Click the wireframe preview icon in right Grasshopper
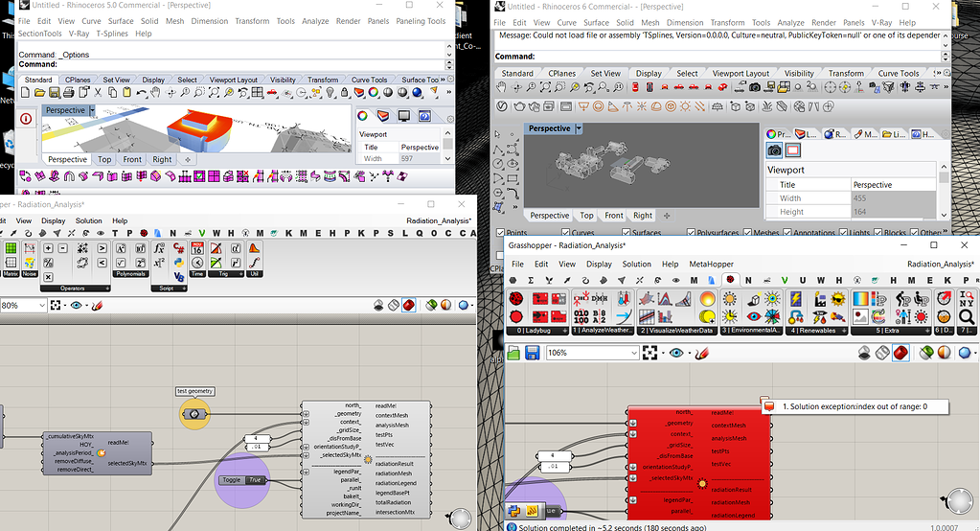 (x=882, y=354)
